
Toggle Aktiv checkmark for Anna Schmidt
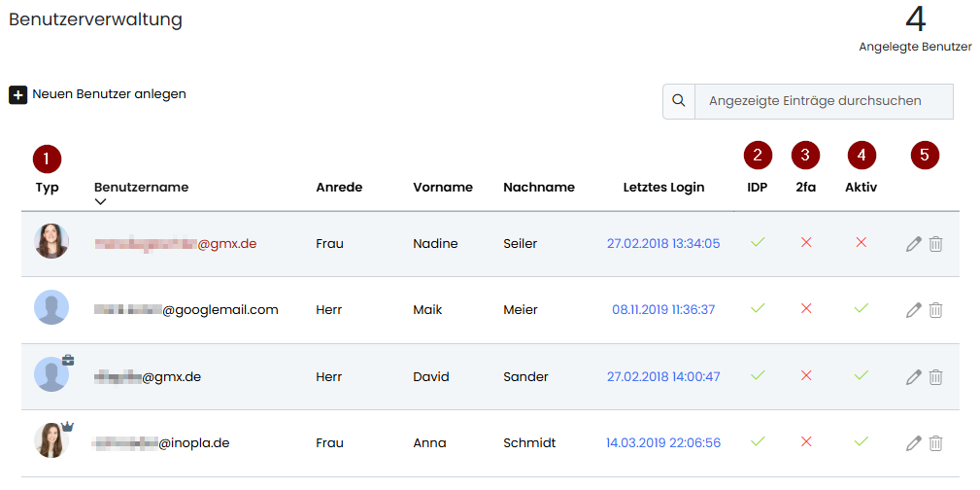pyautogui.click(x=861, y=442)
